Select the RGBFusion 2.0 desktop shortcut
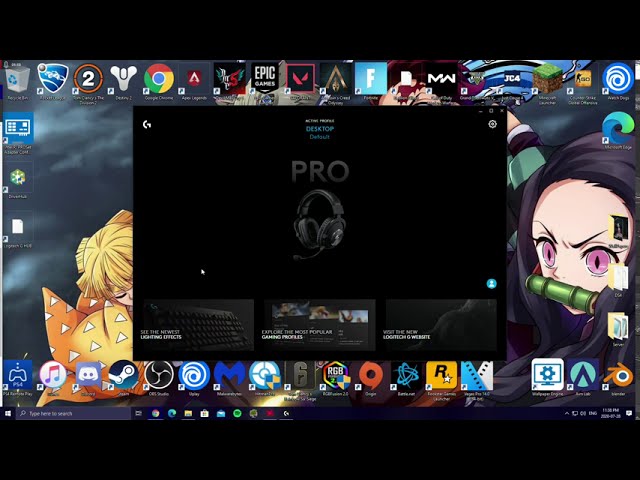 click(336, 378)
